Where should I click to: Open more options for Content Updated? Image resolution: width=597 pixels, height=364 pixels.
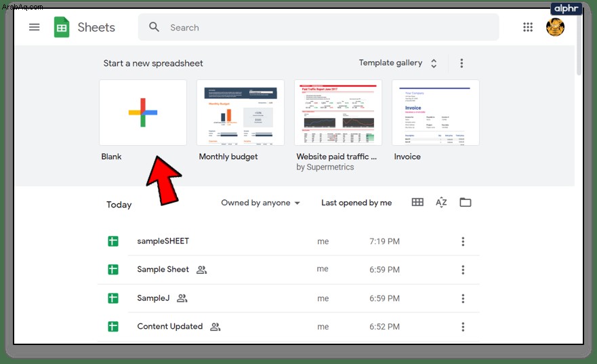[x=463, y=327]
